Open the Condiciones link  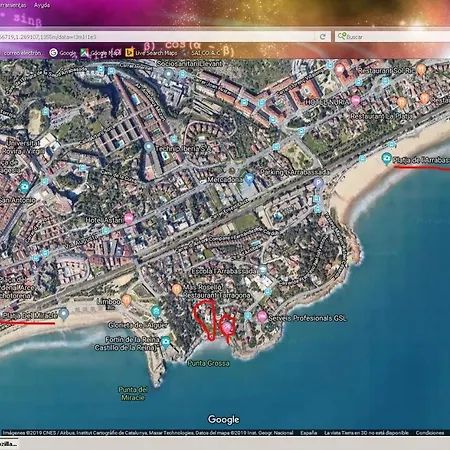click(430, 433)
